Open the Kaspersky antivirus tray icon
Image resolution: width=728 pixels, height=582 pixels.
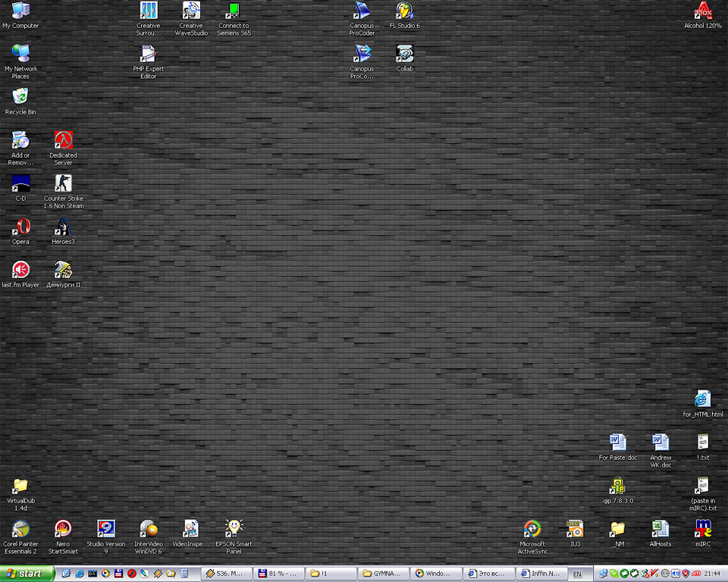(655, 574)
